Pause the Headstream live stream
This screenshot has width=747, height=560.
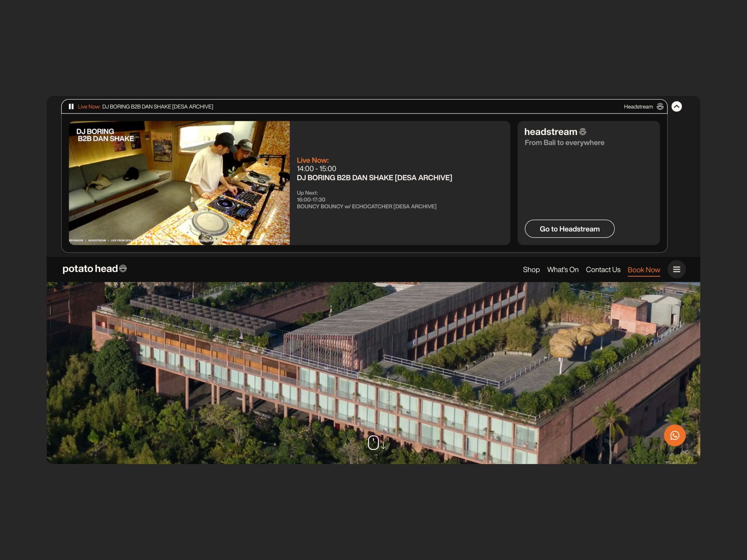click(71, 107)
